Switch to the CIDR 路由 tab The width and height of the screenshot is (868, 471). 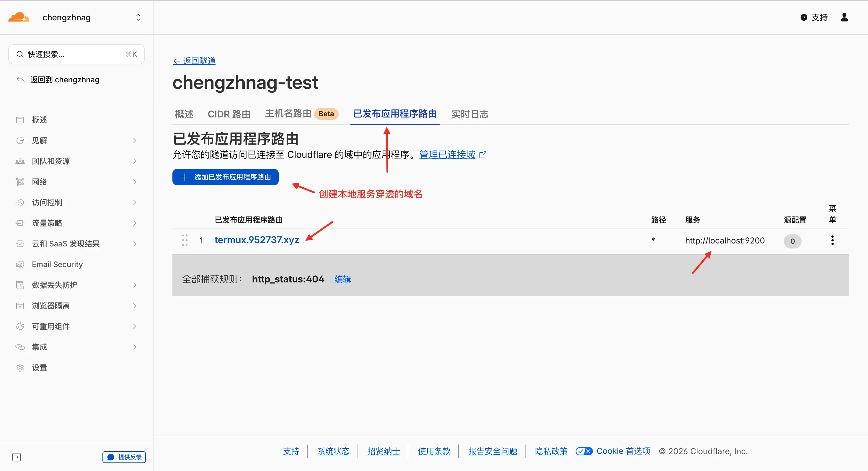point(229,114)
